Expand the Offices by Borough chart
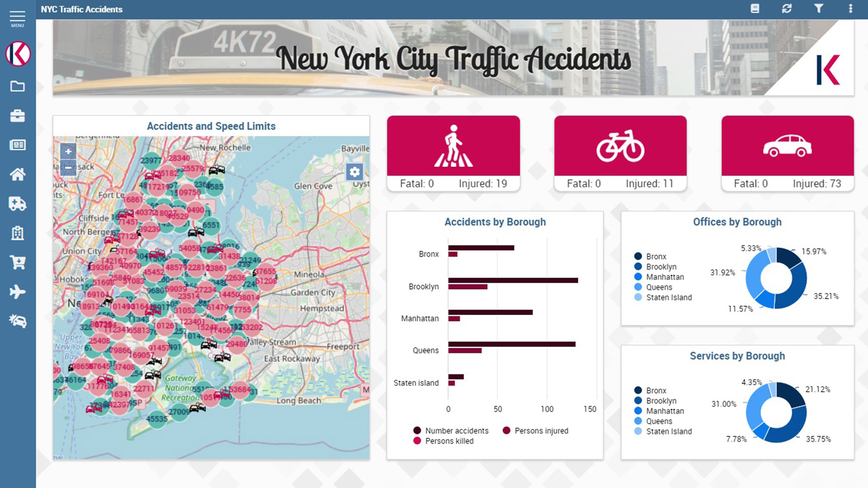868x488 pixels. pyautogui.click(x=737, y=221)
